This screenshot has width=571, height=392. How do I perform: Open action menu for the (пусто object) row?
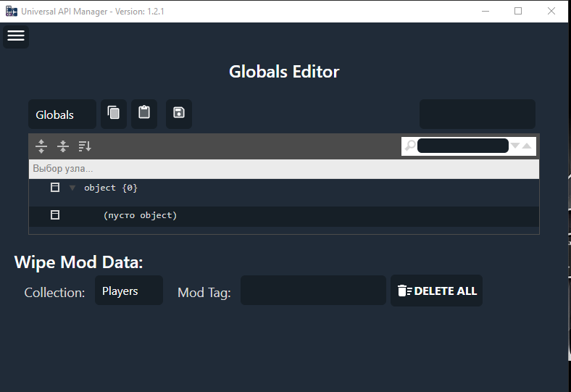(55, 215)
